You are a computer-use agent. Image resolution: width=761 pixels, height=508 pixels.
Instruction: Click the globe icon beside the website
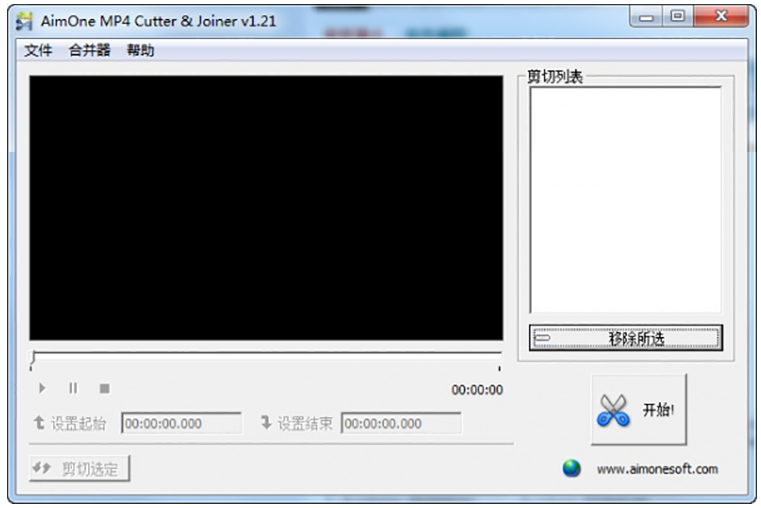point(571,468)
